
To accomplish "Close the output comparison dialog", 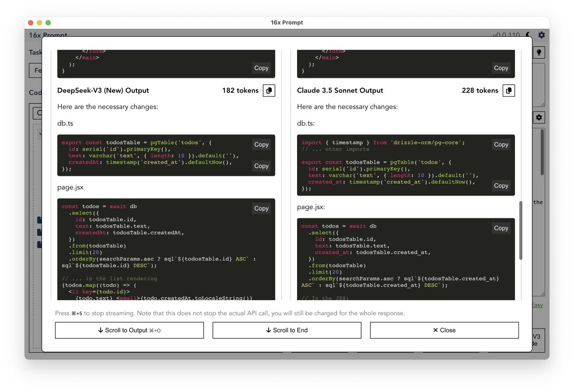I will 444,330.
